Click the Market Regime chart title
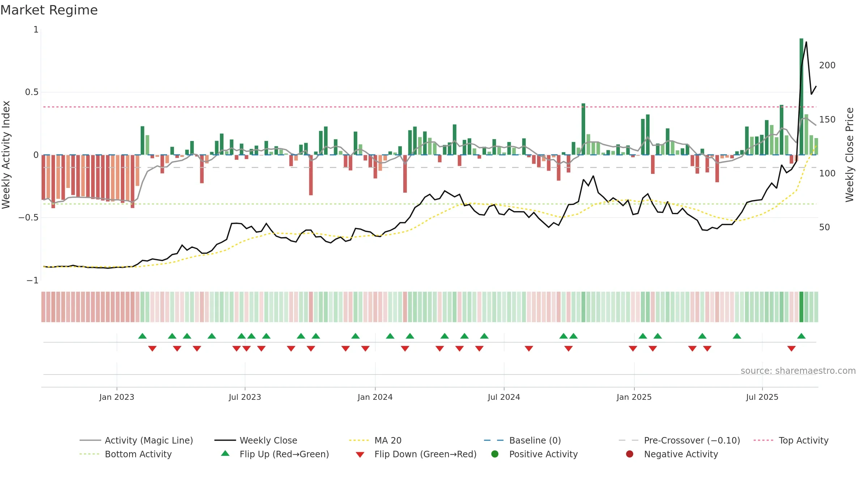 [x=49, y=10]
